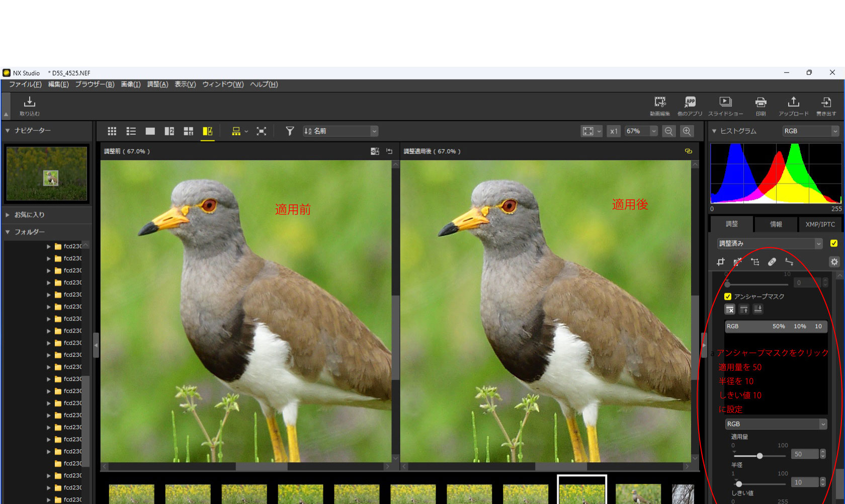Open the filter funnel tool
The height and width of the screenshot is (504, 845).
[x=290, y=131]
